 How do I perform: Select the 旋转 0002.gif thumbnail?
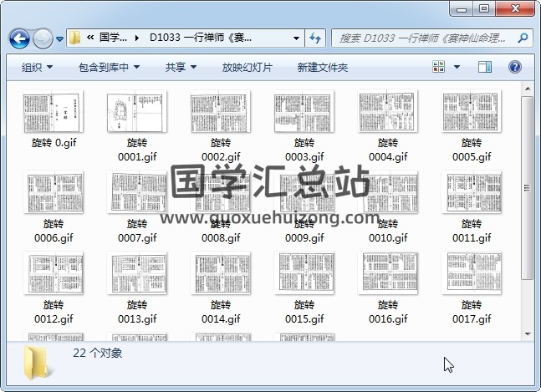point(221,111)
